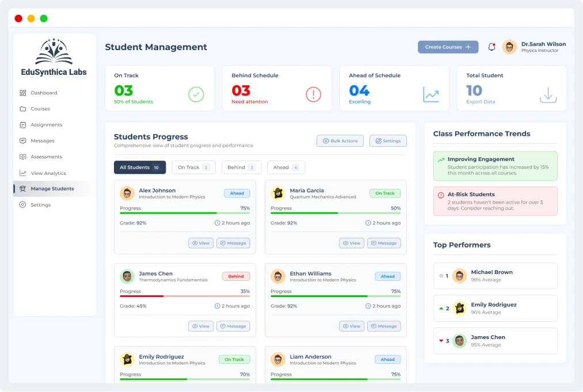Open View Analytics in sidebar
This screenshot has height=392, width=583.
(x=48, y=173)
